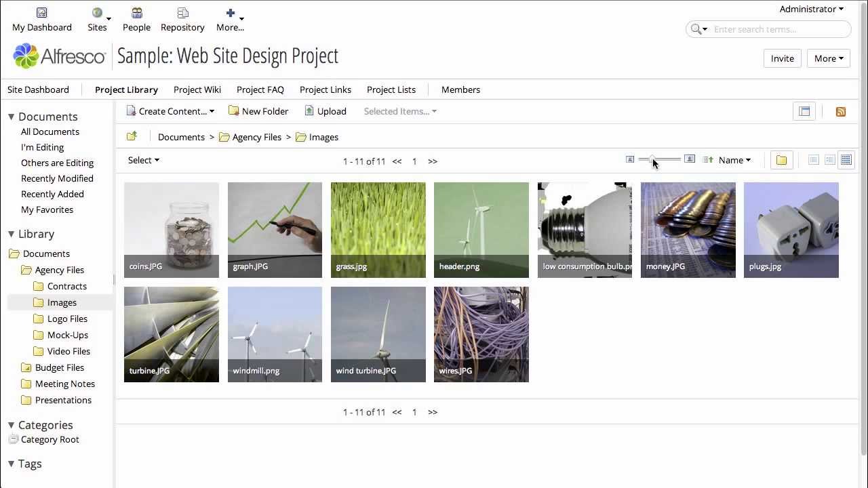Screen dimensions: 868x488
Task: Click the My Dashboard icon
Action: [x=41, y=13]
